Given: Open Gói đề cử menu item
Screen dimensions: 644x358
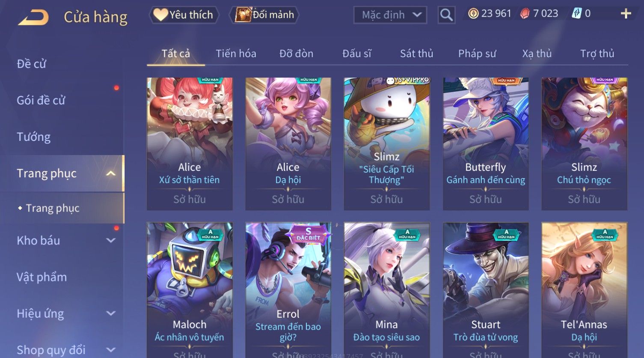Looking at the screenshot, I should point(41,101).
